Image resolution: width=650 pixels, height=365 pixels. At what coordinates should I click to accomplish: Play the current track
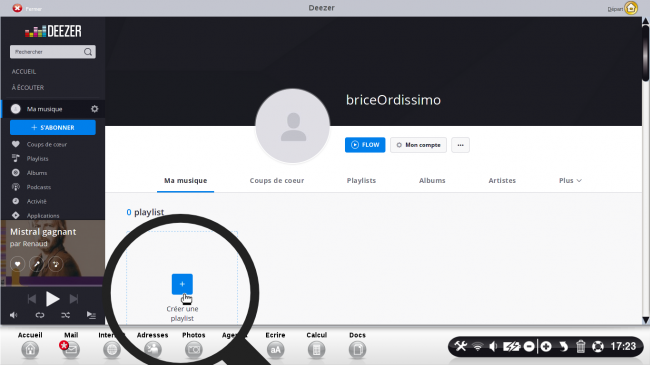(53, 299)
